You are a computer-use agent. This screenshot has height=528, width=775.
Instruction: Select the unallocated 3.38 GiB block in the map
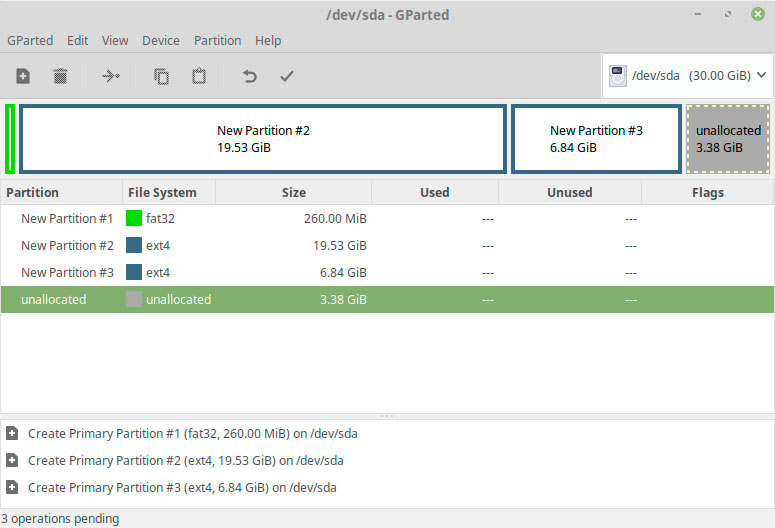(x=728, y=139)
